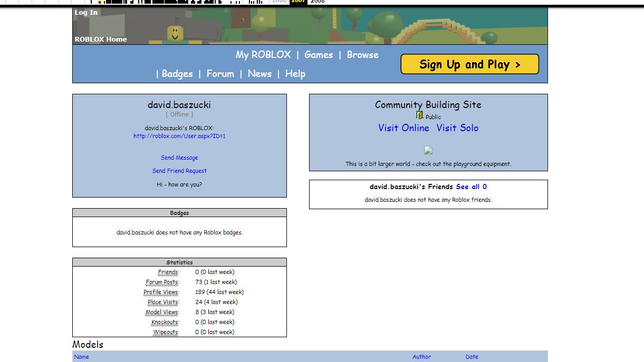Sort models by Date column
This screenshot has width=644, height=362.
(472, 357)
